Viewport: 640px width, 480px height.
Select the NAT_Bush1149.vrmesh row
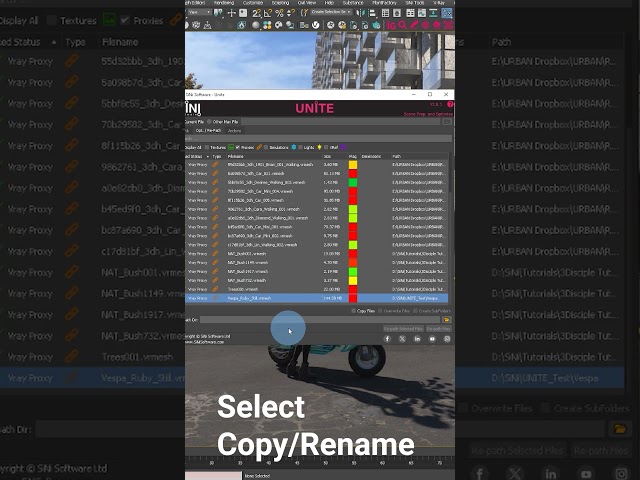[x=317, y=262]
